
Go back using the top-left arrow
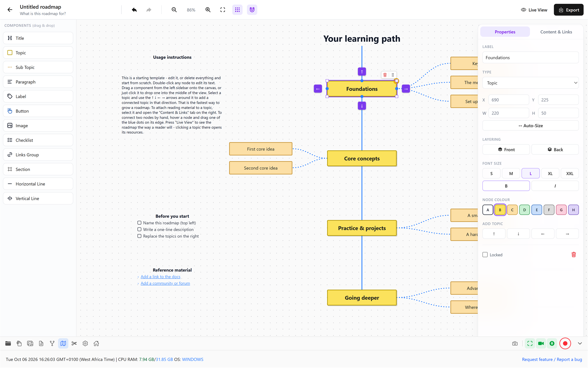point(10,10)
